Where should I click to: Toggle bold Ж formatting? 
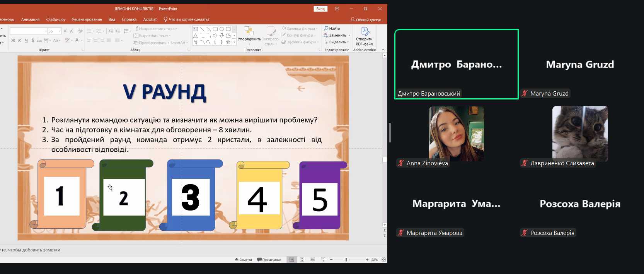click(13, 40)
